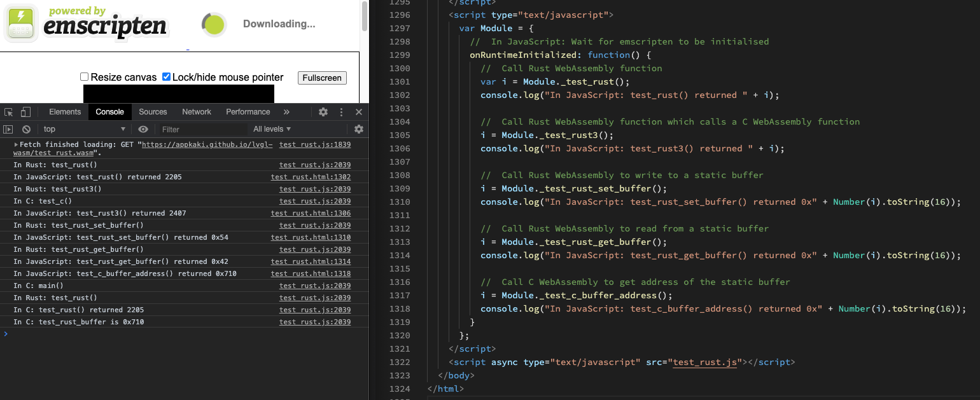Viewport: 980px width, 400px height.
Task: Open the test_rust.html:1302 source link
Action: (x=311, y=177)
